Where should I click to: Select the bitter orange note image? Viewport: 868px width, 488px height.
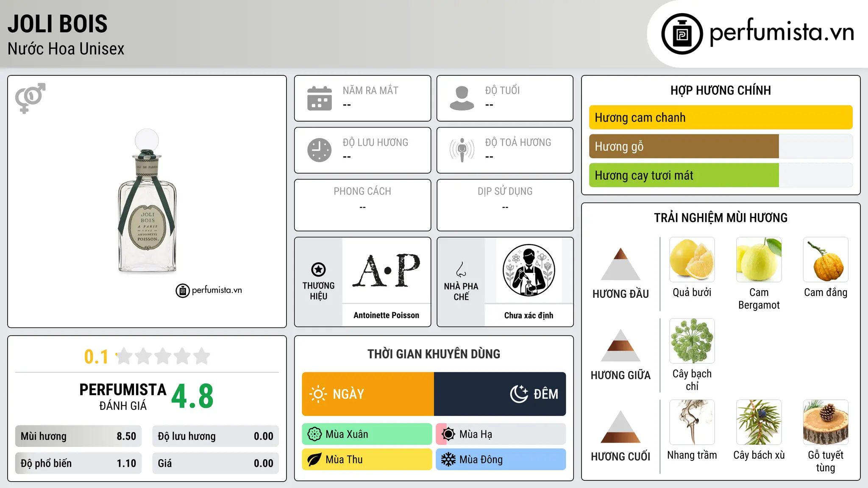(826, 260)
